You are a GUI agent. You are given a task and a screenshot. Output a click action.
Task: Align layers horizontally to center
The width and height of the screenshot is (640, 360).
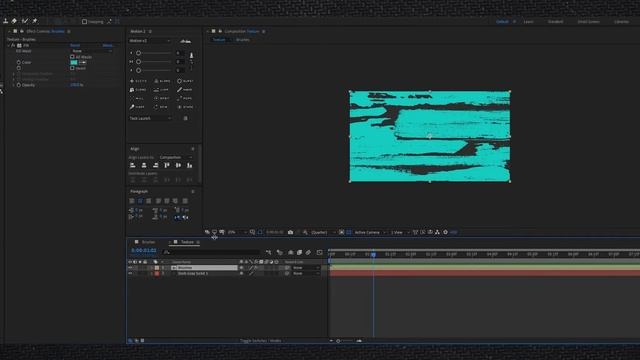(x=144, y=165)
